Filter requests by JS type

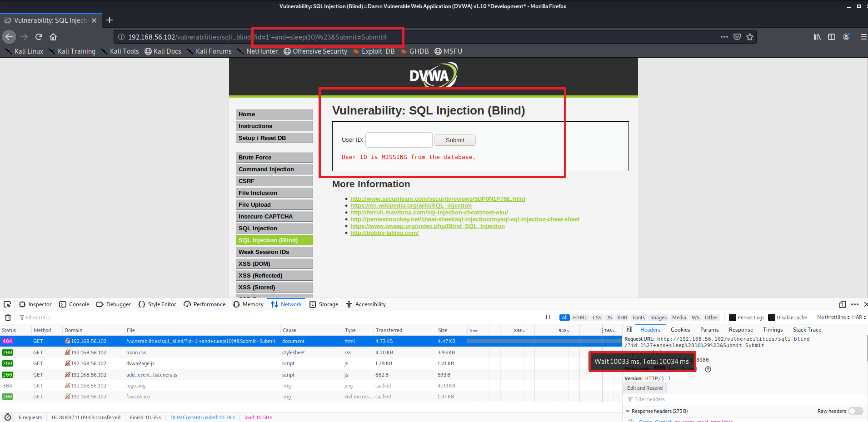click(609, 318)
